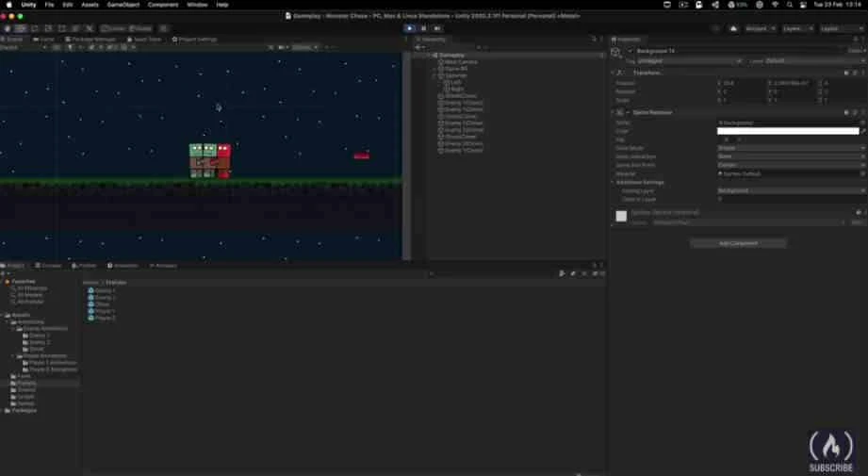Open the Inspector Layer dropdown

click(x=813, y=61)
